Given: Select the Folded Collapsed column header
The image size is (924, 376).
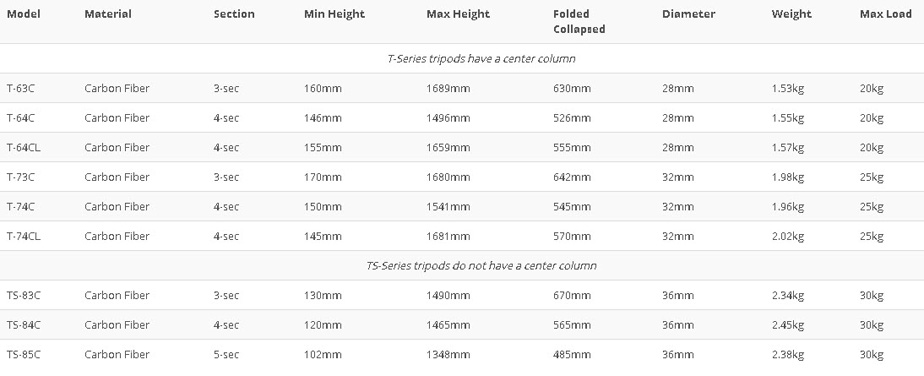Looking at the screenshot, I should pyautogui.click(x=579, y=21).
